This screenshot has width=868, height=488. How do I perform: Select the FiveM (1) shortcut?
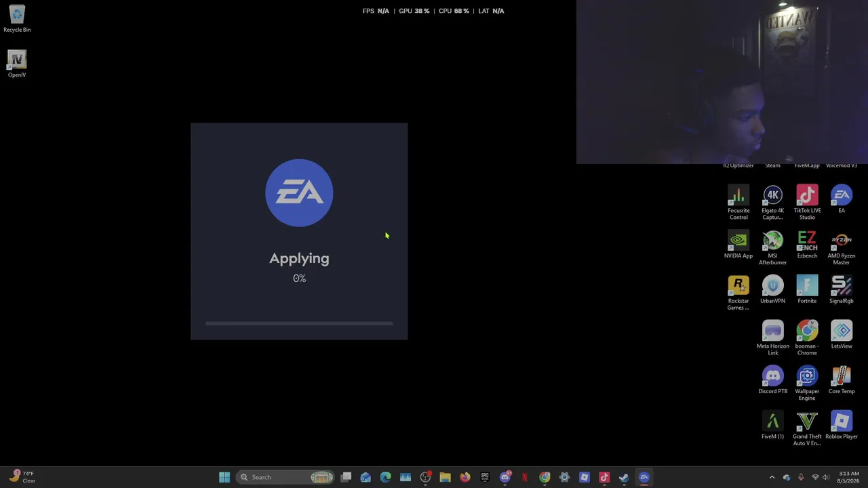click(772, 426)
